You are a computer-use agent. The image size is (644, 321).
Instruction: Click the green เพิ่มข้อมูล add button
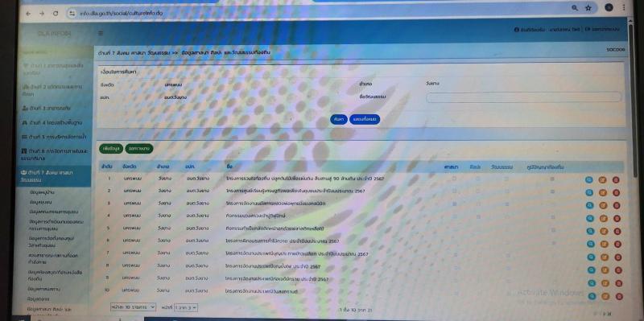click(x=111, y=149)
